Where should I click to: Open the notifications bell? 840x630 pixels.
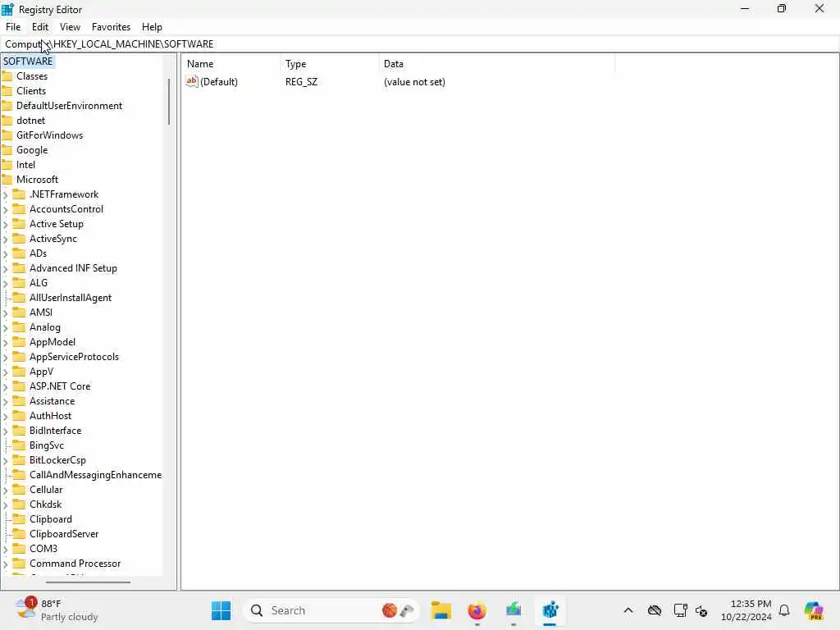[x=784, y=610]
